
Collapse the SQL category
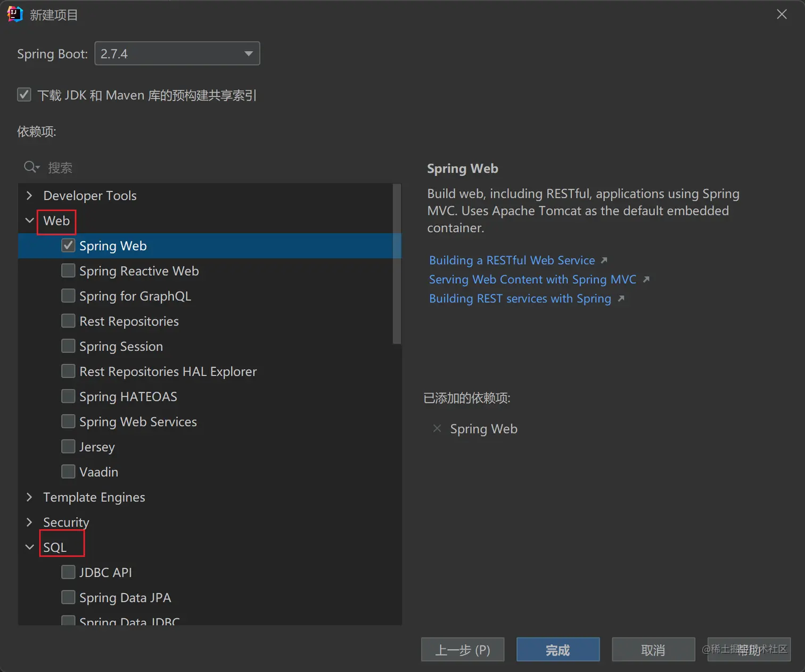[29, 547]
